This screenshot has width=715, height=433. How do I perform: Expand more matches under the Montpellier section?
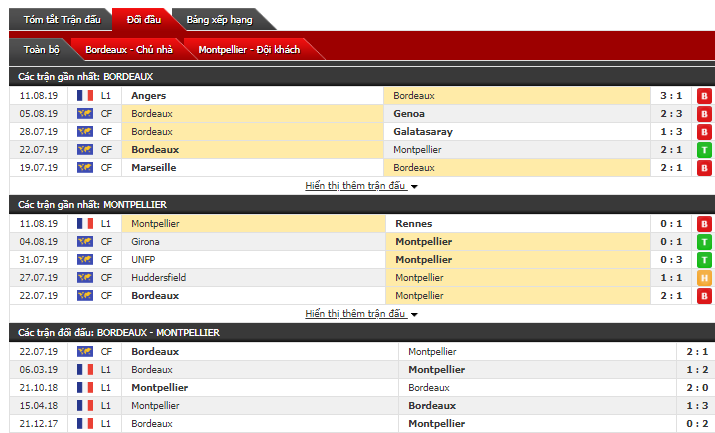[361, 314]
